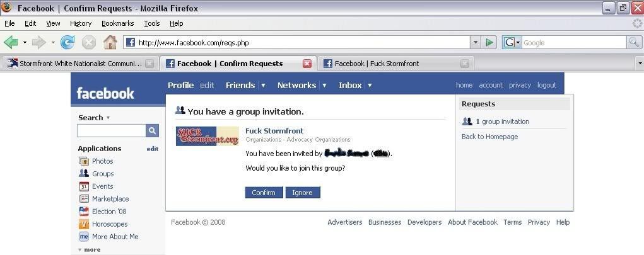Expand the Friends dropdown arrow
Image resolution: width=644 pixels, height=255 pixels.
263,85
